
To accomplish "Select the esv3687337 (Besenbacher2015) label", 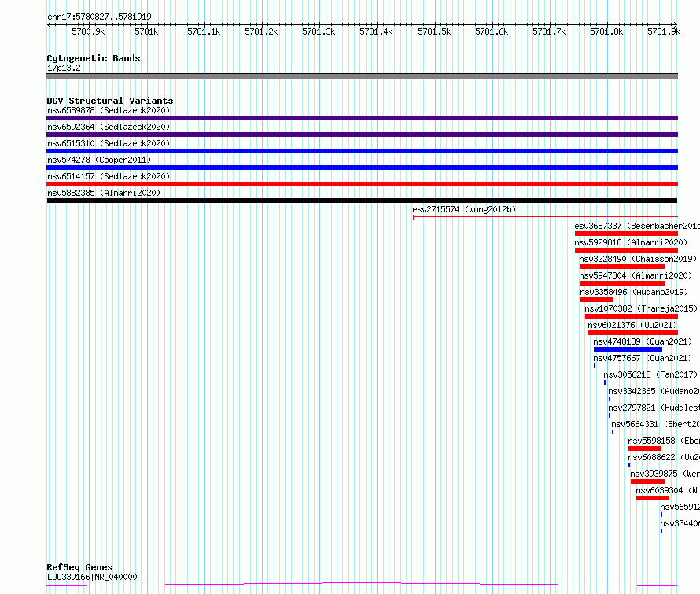I will (x=637, y=226).
